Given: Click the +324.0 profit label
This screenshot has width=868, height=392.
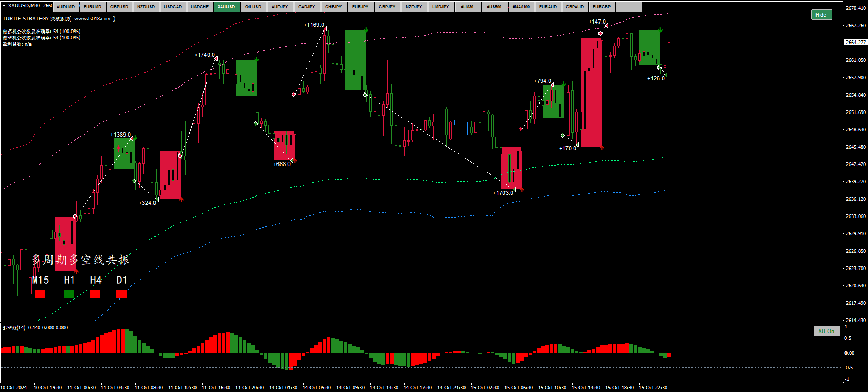Looking at the screenshot, I should coord(147,203).
